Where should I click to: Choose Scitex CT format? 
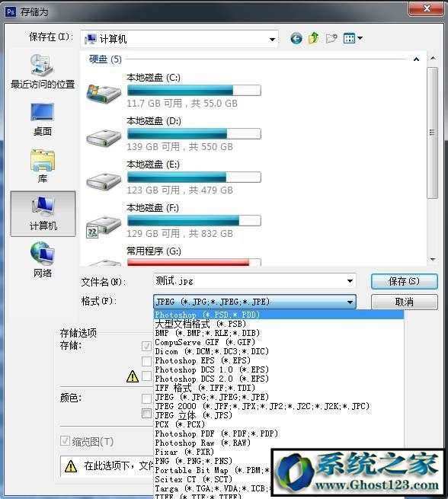213,480
